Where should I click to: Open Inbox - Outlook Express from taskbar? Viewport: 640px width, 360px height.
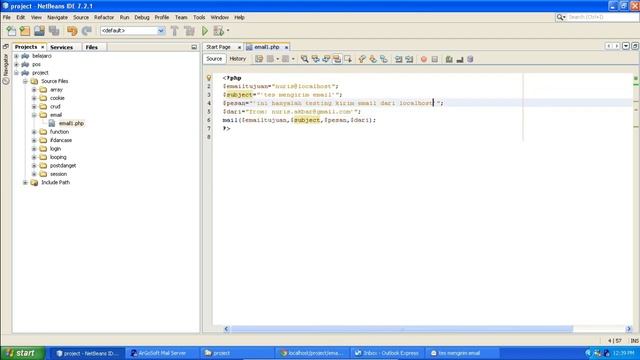point(388,353)
